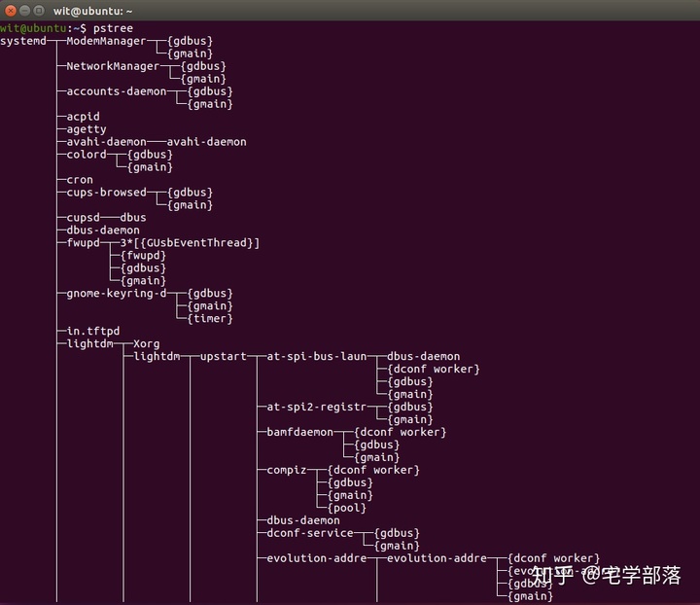Click the 'Xorg' process entry

[147, 343]
